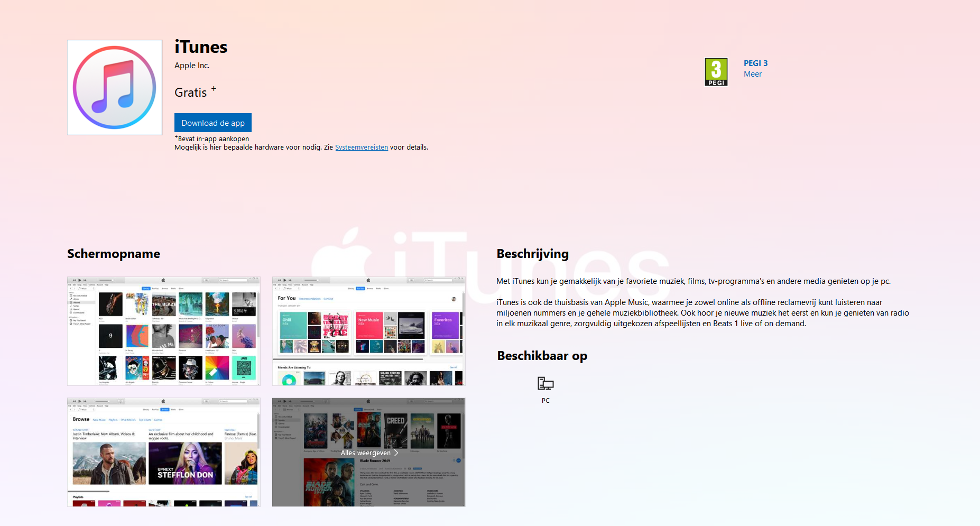Viewport: 980px width, 526px height.
Task: Click the fast-forward icon in the screenshot toolbar
Action: tap(85, 280)
